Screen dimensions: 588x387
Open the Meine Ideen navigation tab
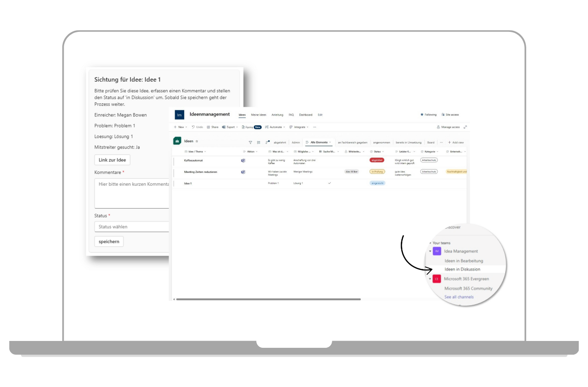tap(259, 115)
